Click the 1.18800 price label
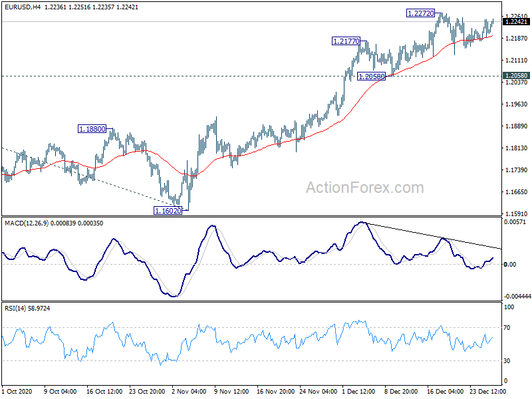Image resolution: width=532 pixels, height=399 pixels. (x=92, y=129)
